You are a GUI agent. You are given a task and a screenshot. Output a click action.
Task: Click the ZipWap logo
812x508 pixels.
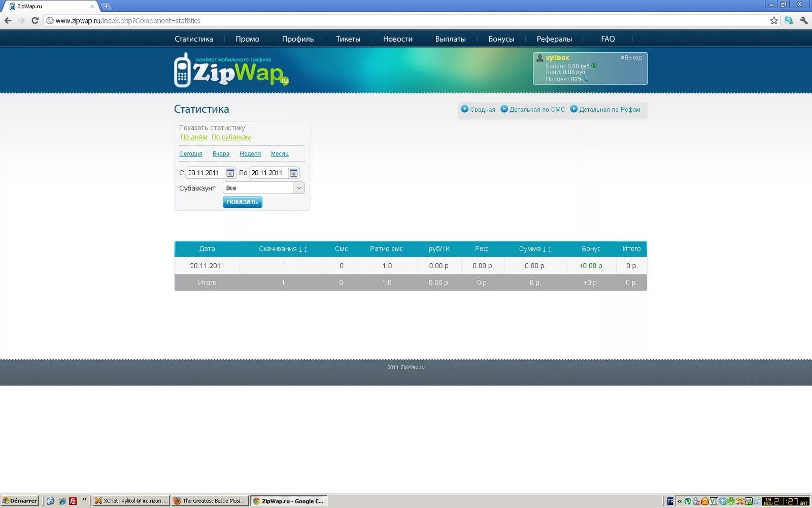pyautogui.click(x=231, y=71)
